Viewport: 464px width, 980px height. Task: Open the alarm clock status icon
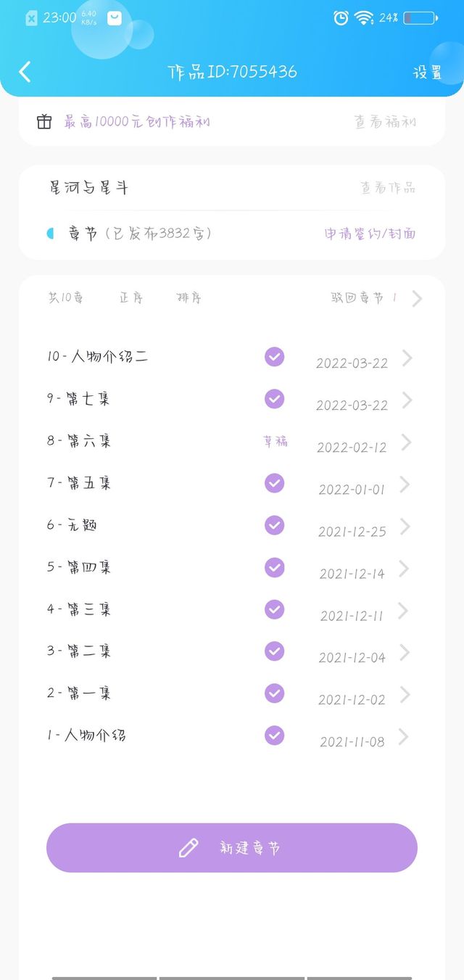pos(341,18)
